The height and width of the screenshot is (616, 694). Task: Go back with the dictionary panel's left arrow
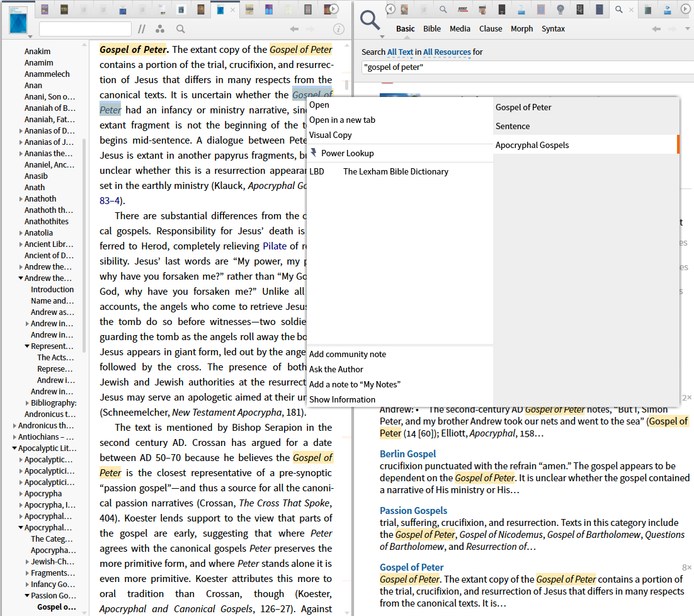(294, 29)
